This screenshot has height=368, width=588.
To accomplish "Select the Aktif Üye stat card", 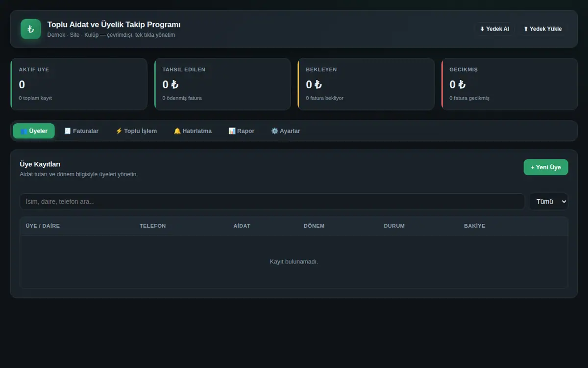I will point(79,84).
